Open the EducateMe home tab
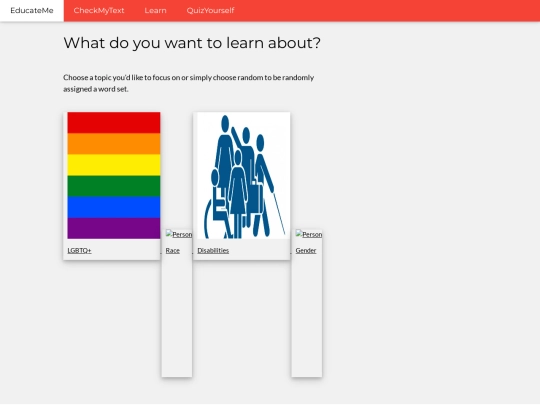Screen dimensions: 540x405 (32, 10)
